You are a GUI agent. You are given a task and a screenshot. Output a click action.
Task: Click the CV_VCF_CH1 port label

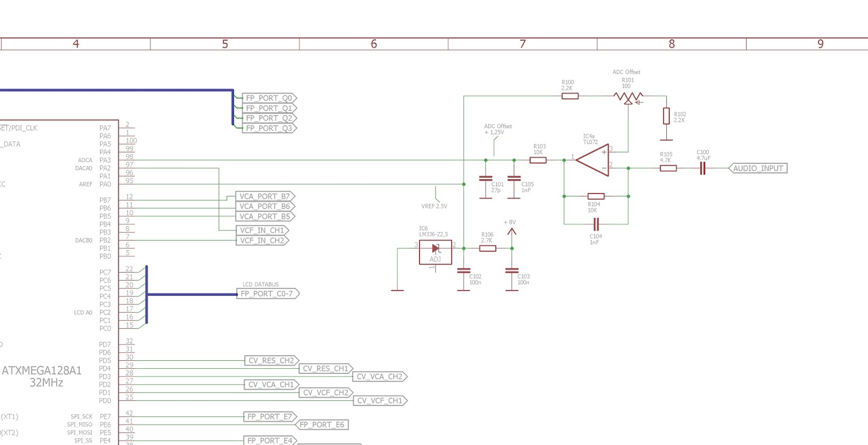point(380,401)
